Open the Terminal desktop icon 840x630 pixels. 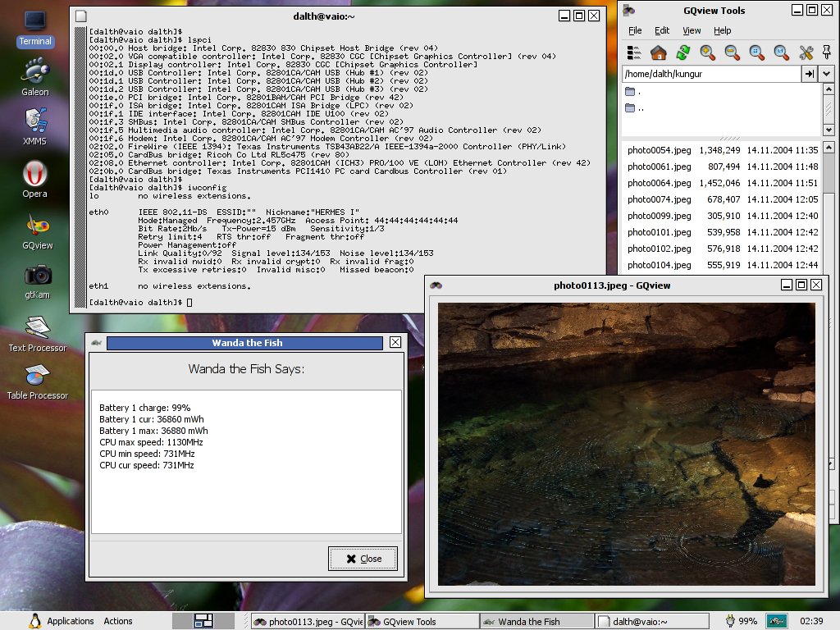coord(35,29)
